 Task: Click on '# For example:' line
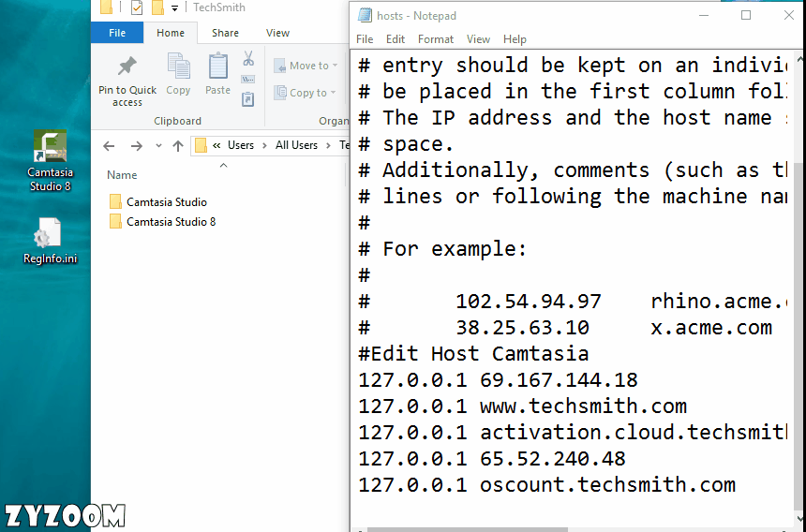[442, 249]
